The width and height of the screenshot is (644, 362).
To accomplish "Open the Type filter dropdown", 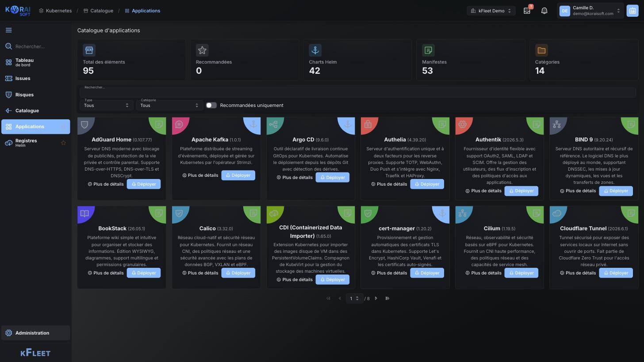I will click(x=106, y=105).
